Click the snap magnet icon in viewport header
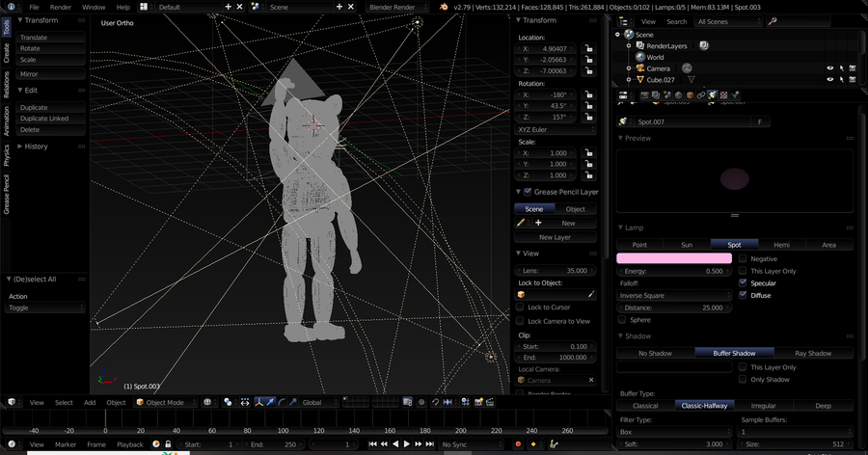Viewport: 868px width, 455px height. coord(436,402)
